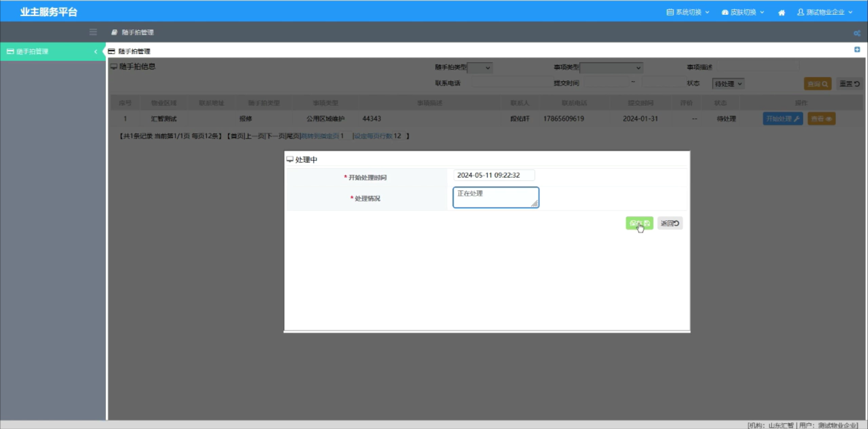The height and width of the screenshot is (429, 868).
Task: Click the orange 查询 search button
Action: coord(817,84)
